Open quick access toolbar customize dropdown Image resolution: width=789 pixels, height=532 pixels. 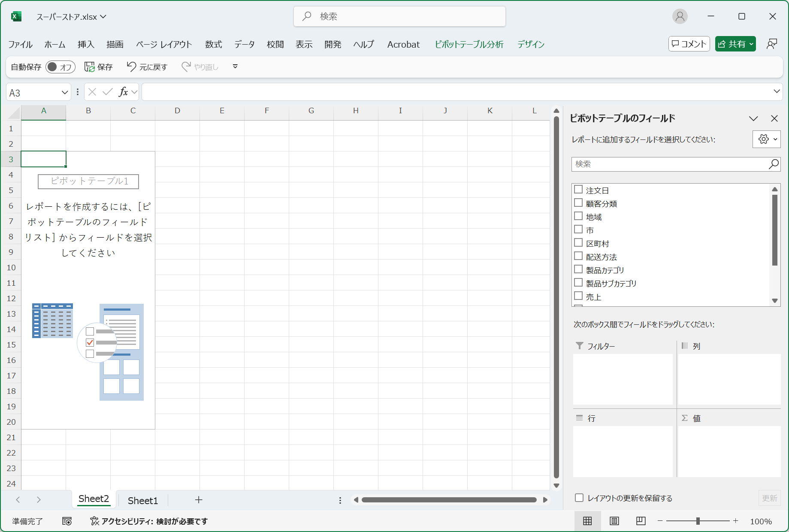tap(235, 66)
